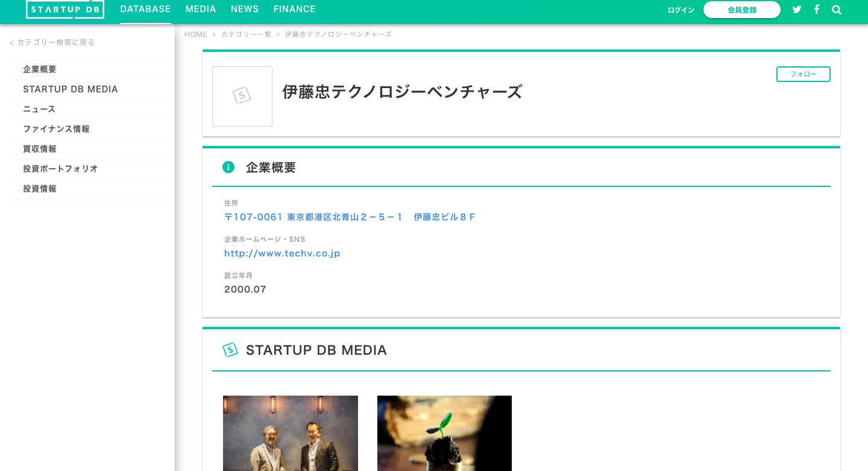This screenshot has height=471, width=868.
Task: Open the MEDIA menu item
Action: click(201, 9)
